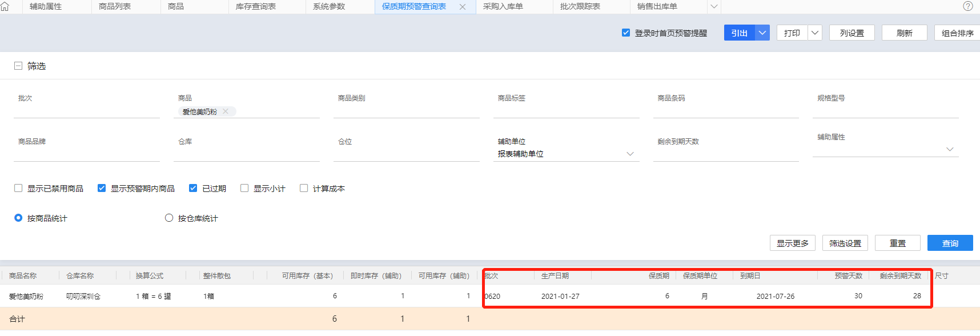Expand the tab overflow list arrow

(x=714, y=7)
